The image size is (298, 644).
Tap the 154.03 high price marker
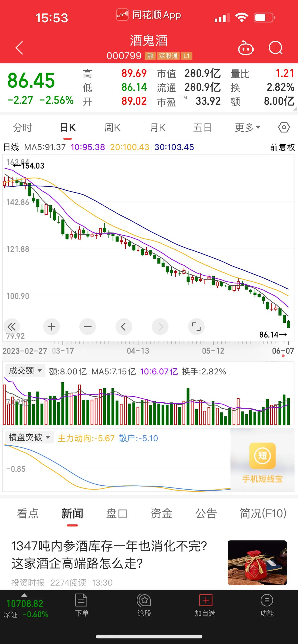click(x=29, y=166)
